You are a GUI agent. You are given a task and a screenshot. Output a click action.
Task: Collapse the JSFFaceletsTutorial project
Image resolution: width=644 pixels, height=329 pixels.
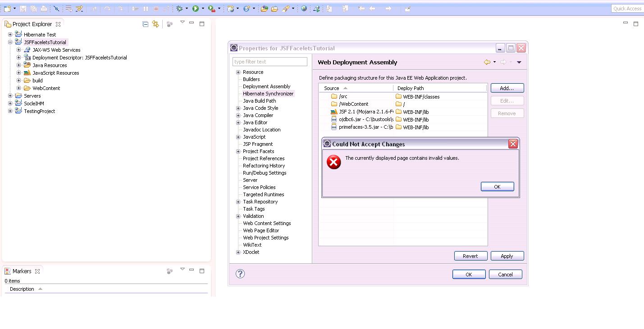[x=10, y=42]
